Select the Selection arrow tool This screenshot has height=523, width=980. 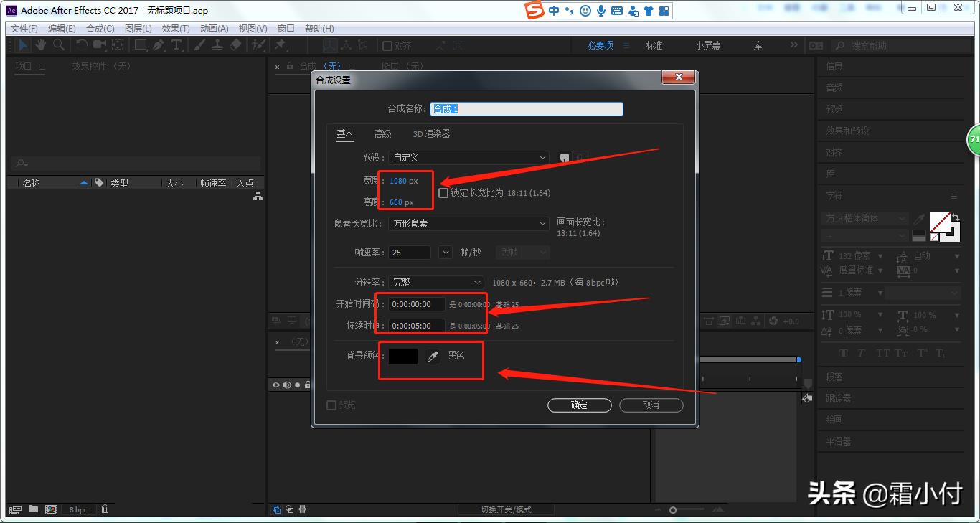tap(24, 44)
